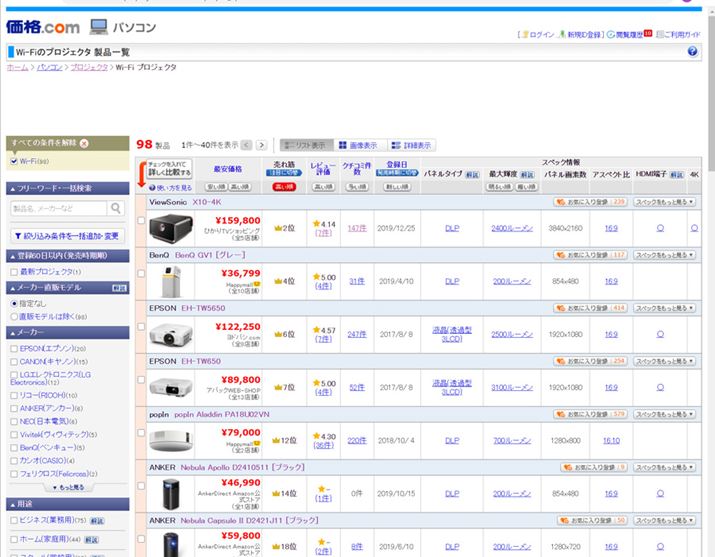
Task: Select the リスト表示 view tab
Action: coord(304,145)
